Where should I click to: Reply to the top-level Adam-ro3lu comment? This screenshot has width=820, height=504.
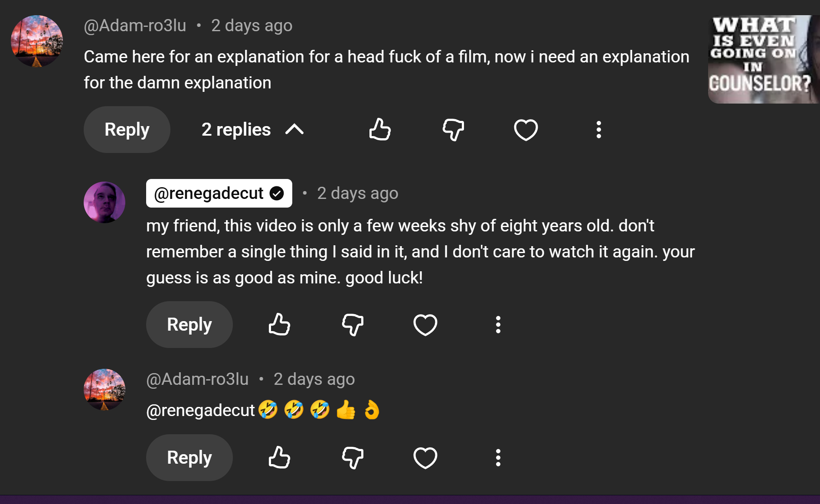point(127,130)
